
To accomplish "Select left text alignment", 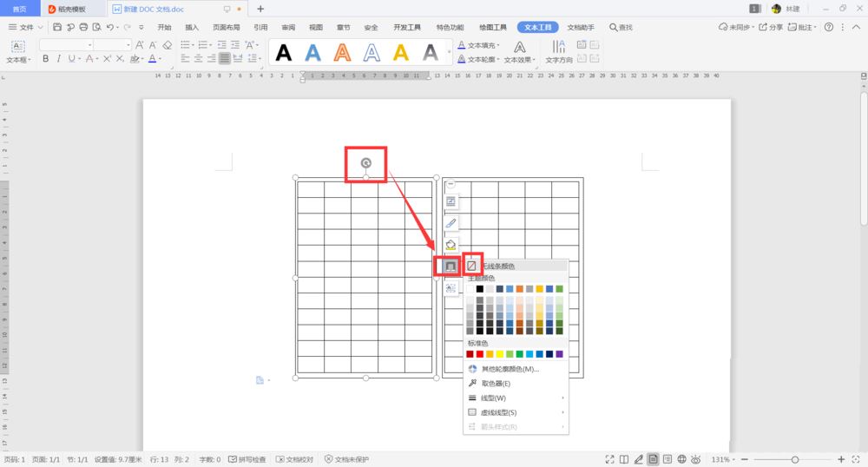I will 185,59.
